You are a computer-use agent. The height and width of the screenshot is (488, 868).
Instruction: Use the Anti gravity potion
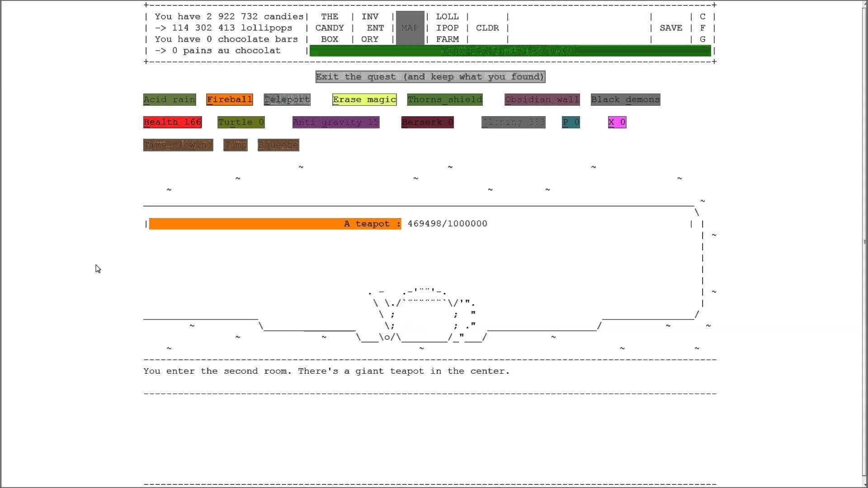tap(336, 122)
